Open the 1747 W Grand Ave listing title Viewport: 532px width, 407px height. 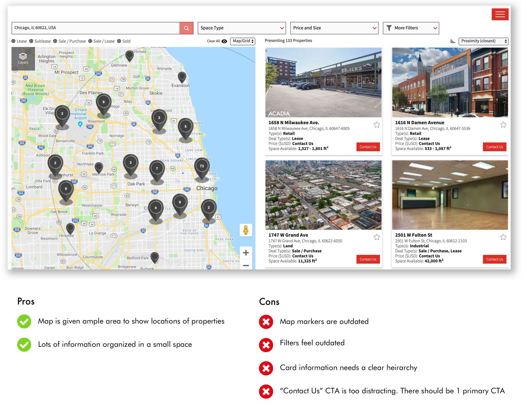288,235
